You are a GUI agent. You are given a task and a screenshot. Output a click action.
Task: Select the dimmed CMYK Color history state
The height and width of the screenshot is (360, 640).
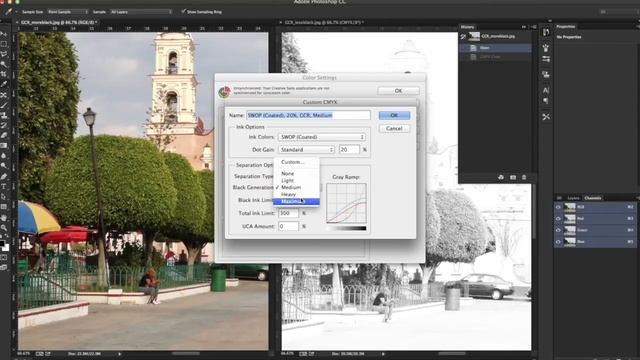tap(495, 57)
